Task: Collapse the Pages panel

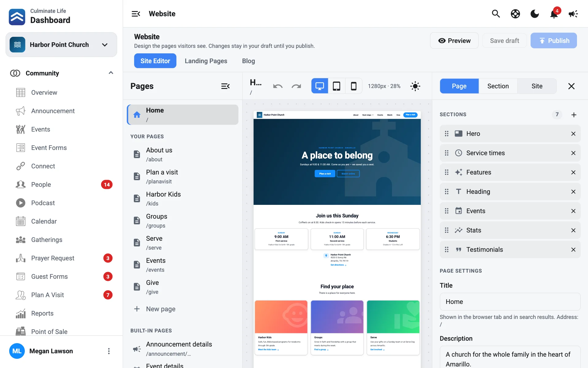Action: coord(225,86)
